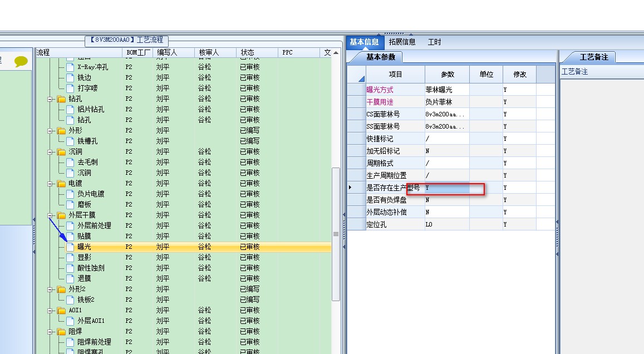Click the document icon beside 显影
Image resolution: width=644 pixels, height=354 pixels.
pos(70,258)
